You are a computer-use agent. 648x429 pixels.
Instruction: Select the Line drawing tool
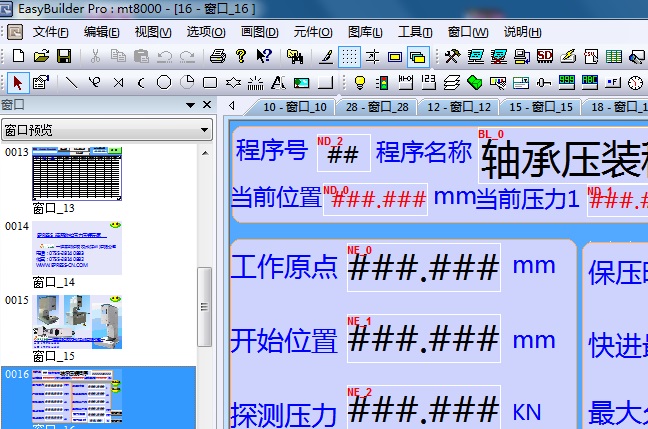[x=72, y=82]
